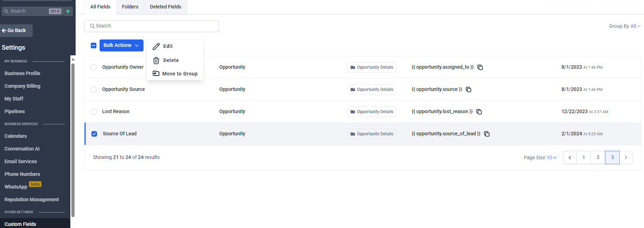Switch to the Folders tab
The height and width of the screenshot is (228, 644).
point(130,7)
